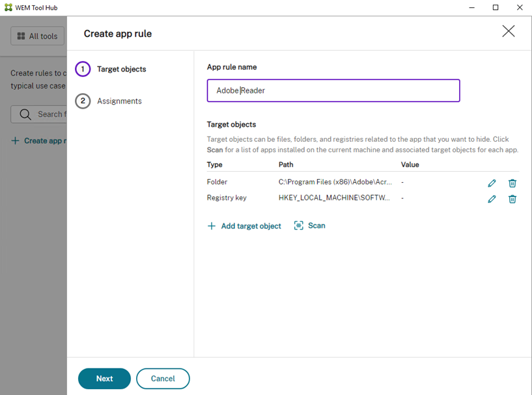Screen dimensions: 532x395
Task: Select the Target objects step
Action: (121, 69)
